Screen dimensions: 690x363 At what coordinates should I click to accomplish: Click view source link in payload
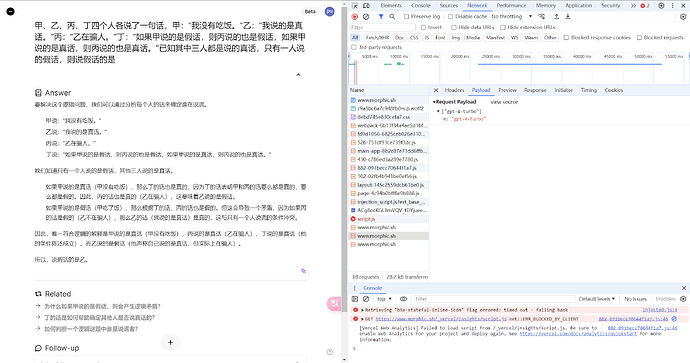tap(504, 102)
